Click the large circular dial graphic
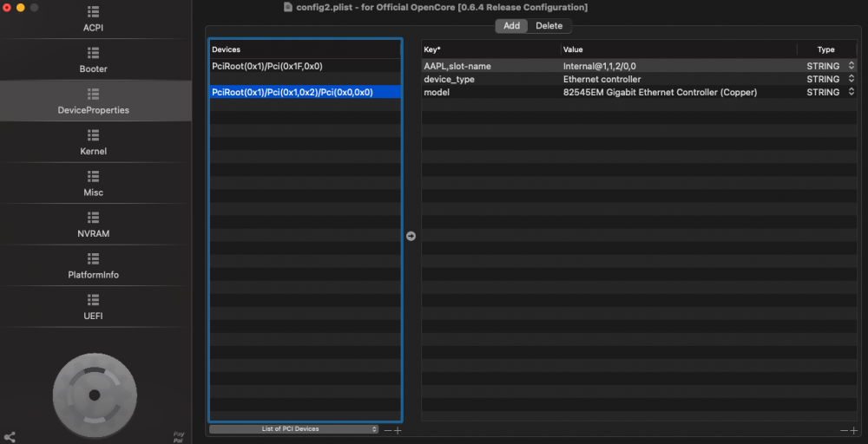The image size is (868, 444). tap(95, 395)
